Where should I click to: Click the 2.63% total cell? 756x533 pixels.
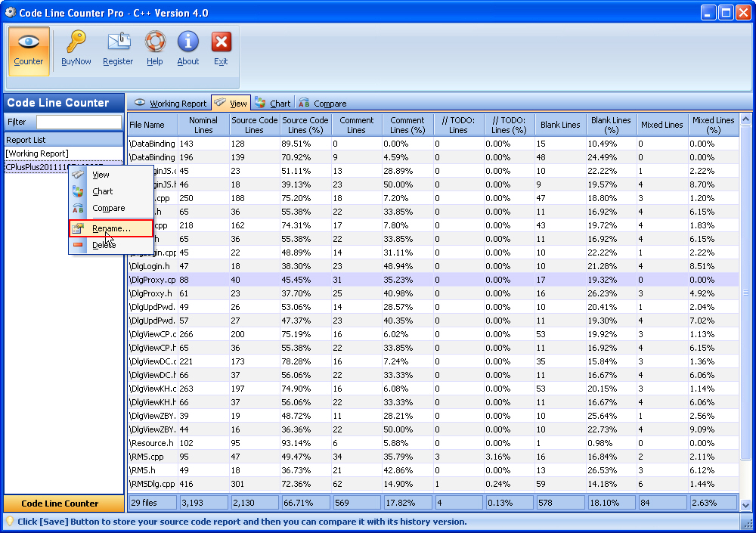tap(714, 503)
